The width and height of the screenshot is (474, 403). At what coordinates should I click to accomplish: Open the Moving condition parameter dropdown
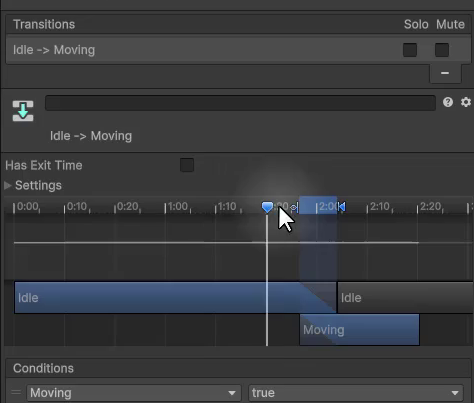coord(134,393)
